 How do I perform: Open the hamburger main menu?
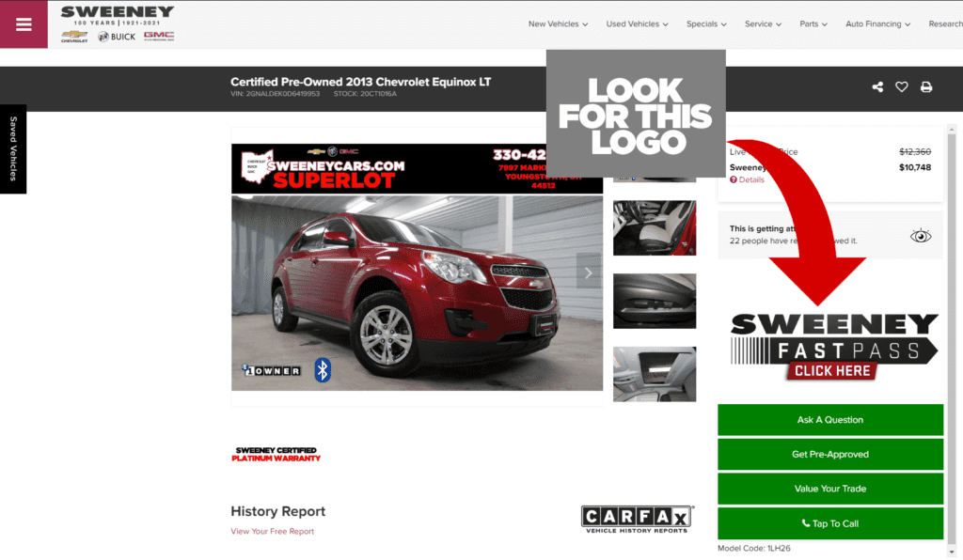coord(24,23)
